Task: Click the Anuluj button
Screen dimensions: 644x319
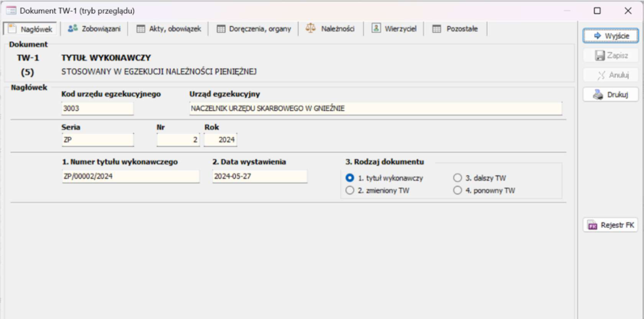Action: (611, 75)
